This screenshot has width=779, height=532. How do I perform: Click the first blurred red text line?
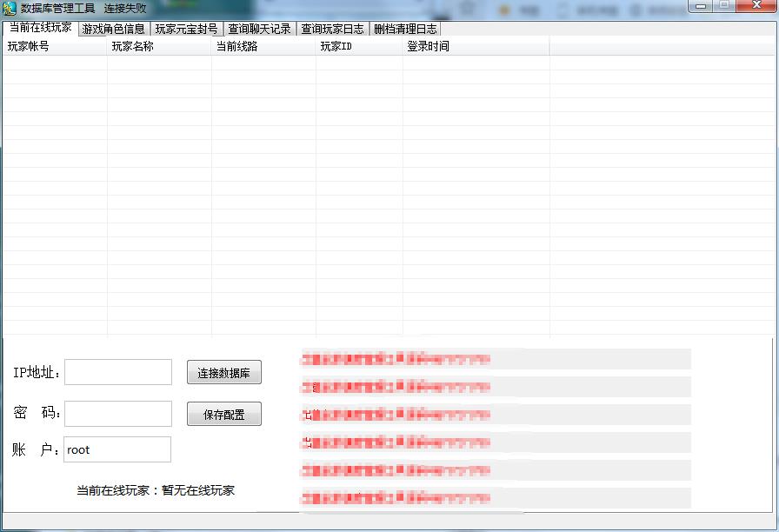pyautogui.click(x=396, y=359)
